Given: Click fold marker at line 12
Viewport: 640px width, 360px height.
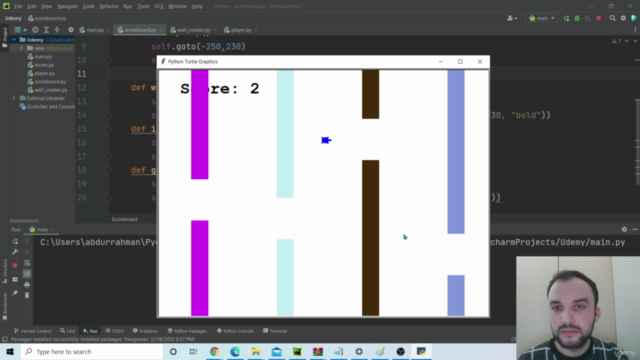Looking at the screenshot, I should click(x=108, y=88).
